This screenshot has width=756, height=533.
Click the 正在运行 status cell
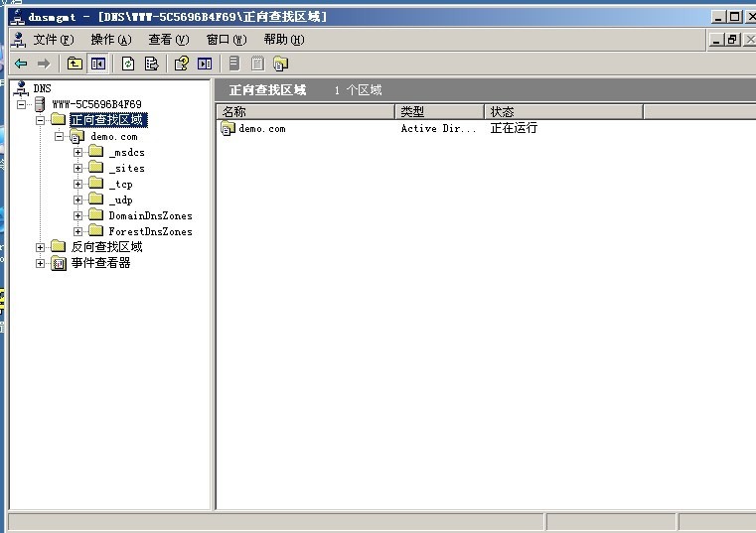(x=514, y=128)
